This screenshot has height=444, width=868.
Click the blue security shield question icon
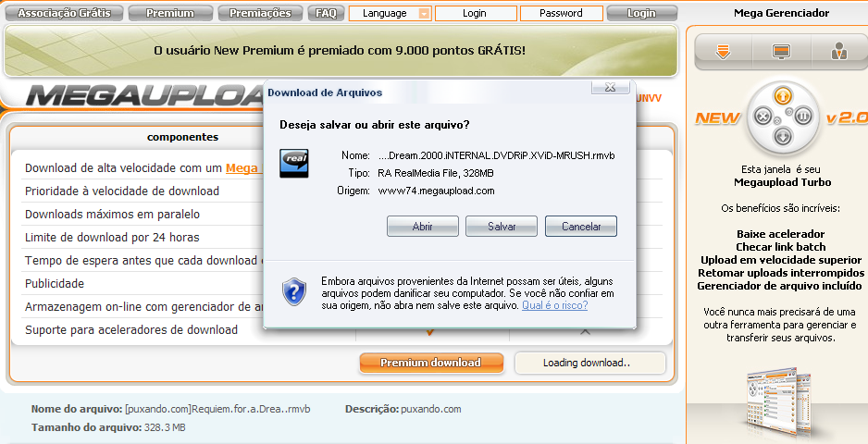(x=294, y=291)
